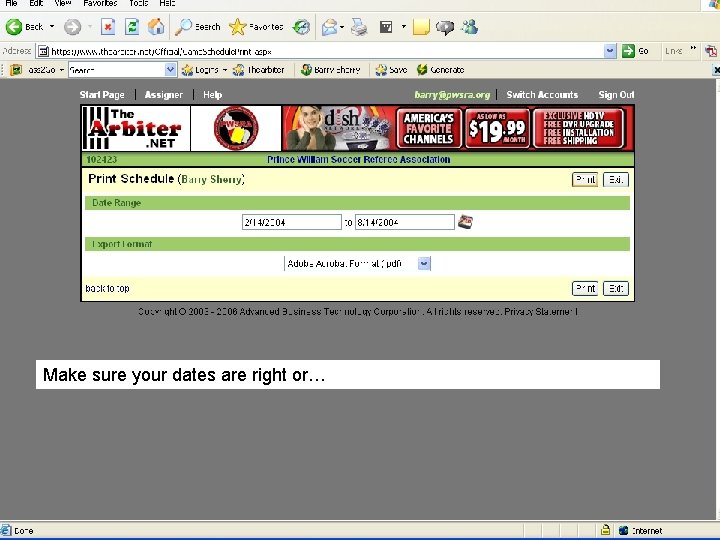Open the yellow note icon
The image size is (720, 540).
click(421, 27)
